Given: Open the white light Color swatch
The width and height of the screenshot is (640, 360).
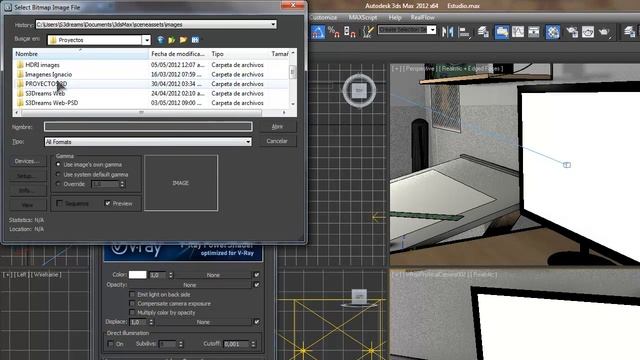Looking at the screenshot, I should pos(138,275).
